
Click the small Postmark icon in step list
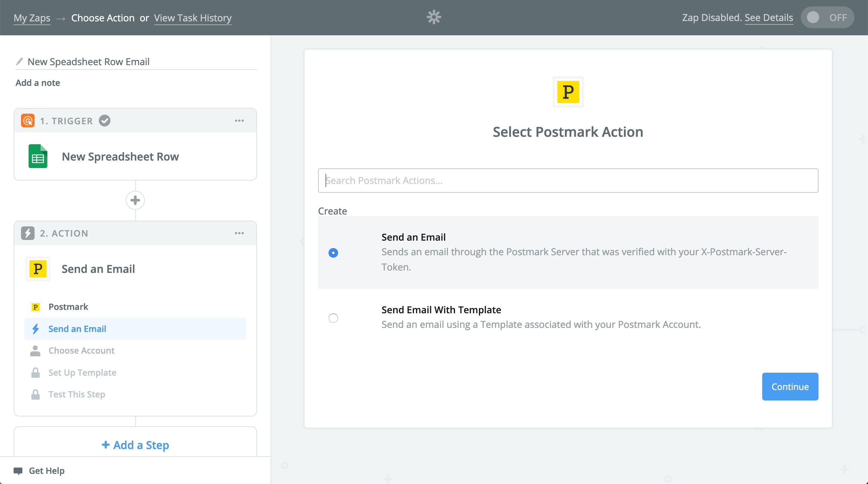[35, 307]
